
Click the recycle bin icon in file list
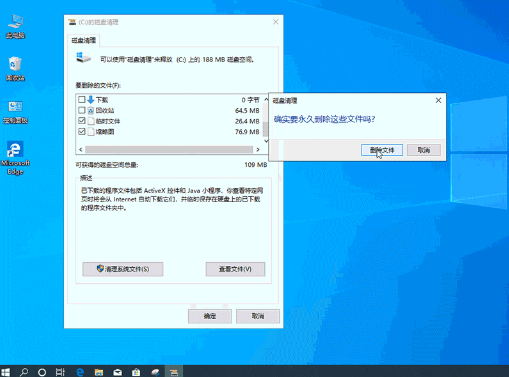click(x=91, y=110)
